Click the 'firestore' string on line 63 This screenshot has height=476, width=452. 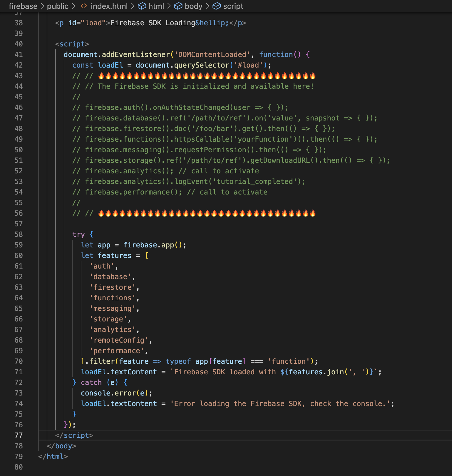click(x=113, y=287)
